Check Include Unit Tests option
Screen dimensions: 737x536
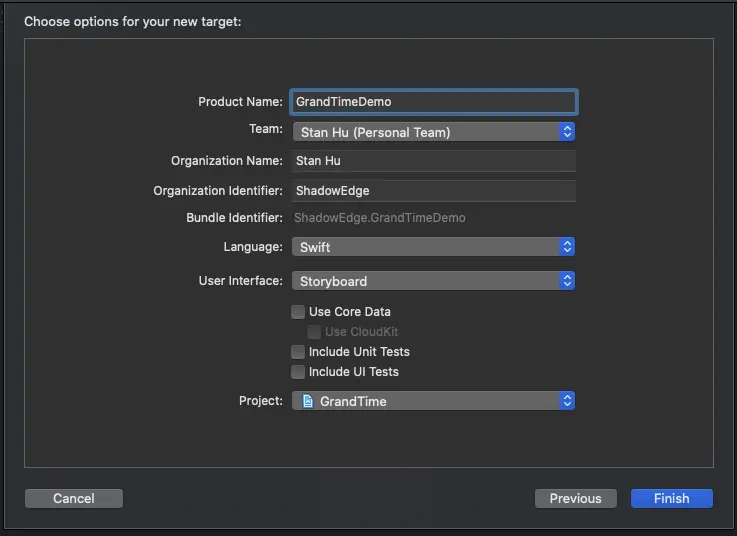click(298, 352)
